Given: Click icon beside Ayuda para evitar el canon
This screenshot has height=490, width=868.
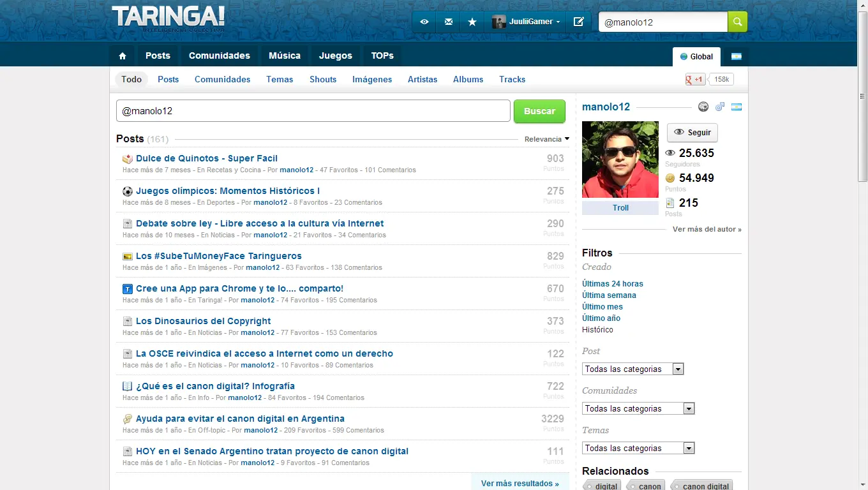Looking at the screenshot, I should (128, 419).
